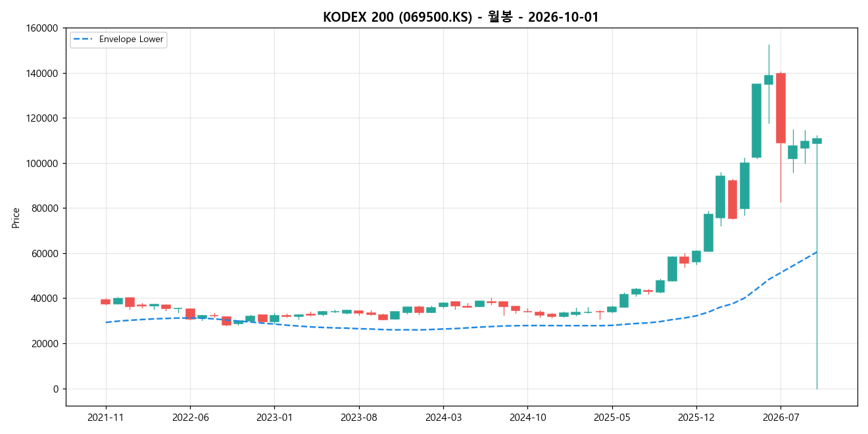Click the 2024-10 x-axis date label
Screen dimensions: 868x434
coord(527,418)
